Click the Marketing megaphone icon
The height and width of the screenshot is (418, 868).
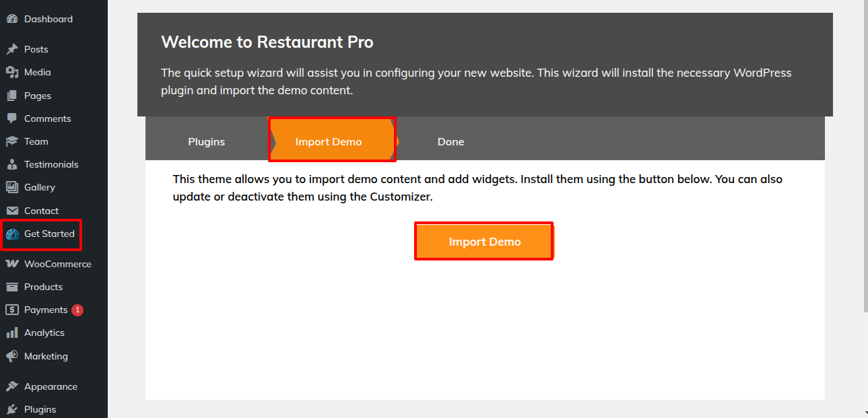point(11,356)
